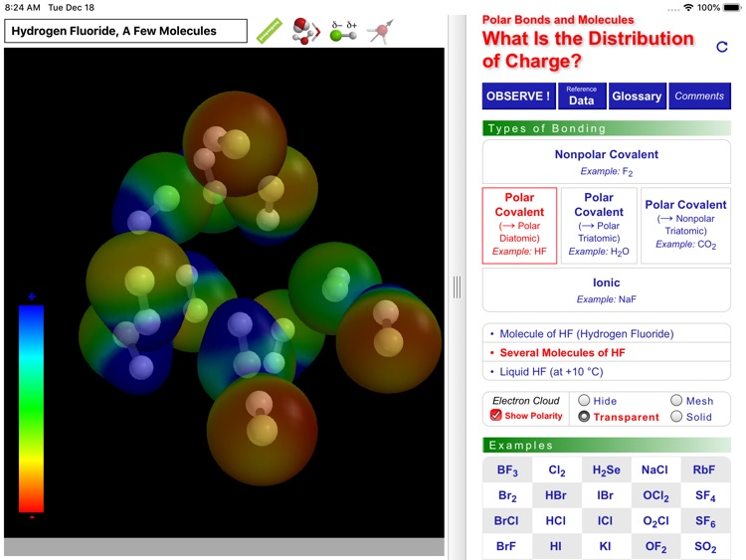This screenshot has width=746, height=560.
Task: Pick the BrCl example
Action: (506, 521)
